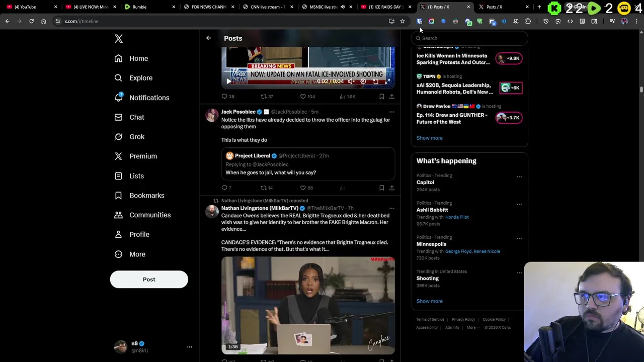This screenshot has width=644, height=362.
Task: Bookmark the Jack Posobiec post
Action: pos(382,188)
